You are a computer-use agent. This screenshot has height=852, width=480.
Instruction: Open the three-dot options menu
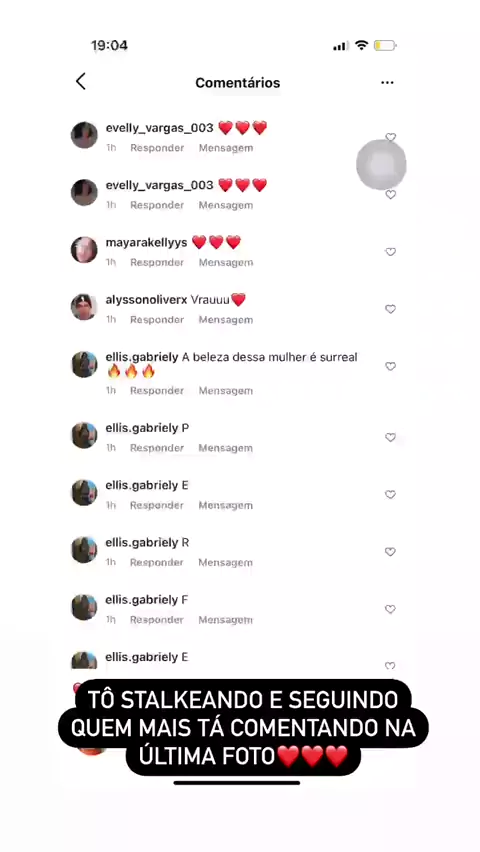(x=387, y=83)
